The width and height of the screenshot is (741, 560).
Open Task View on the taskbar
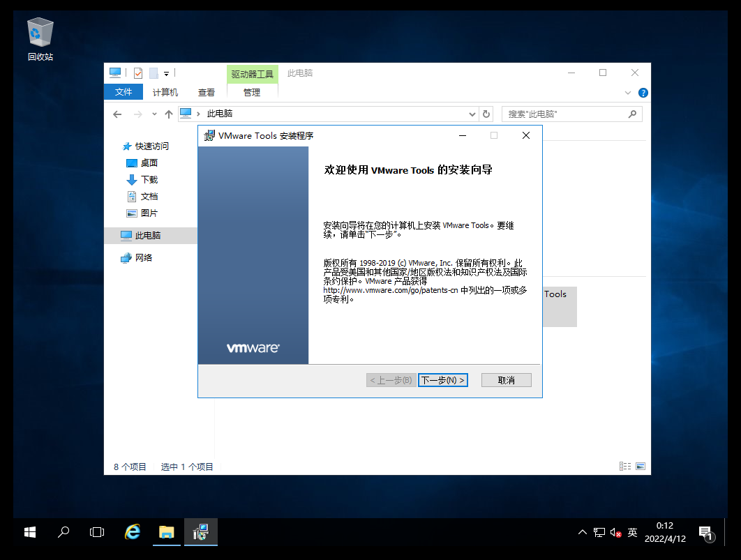(97, 533)
